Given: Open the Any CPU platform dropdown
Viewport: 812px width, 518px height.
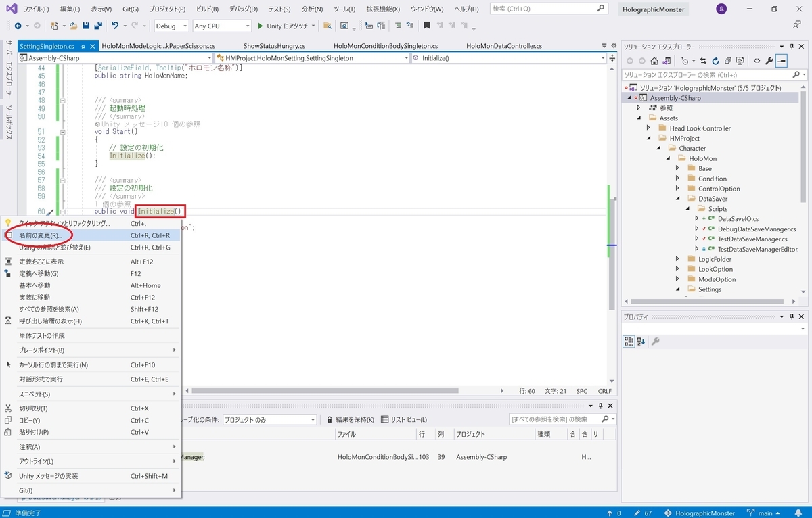Looking at the screenshot, I should 221,26.
